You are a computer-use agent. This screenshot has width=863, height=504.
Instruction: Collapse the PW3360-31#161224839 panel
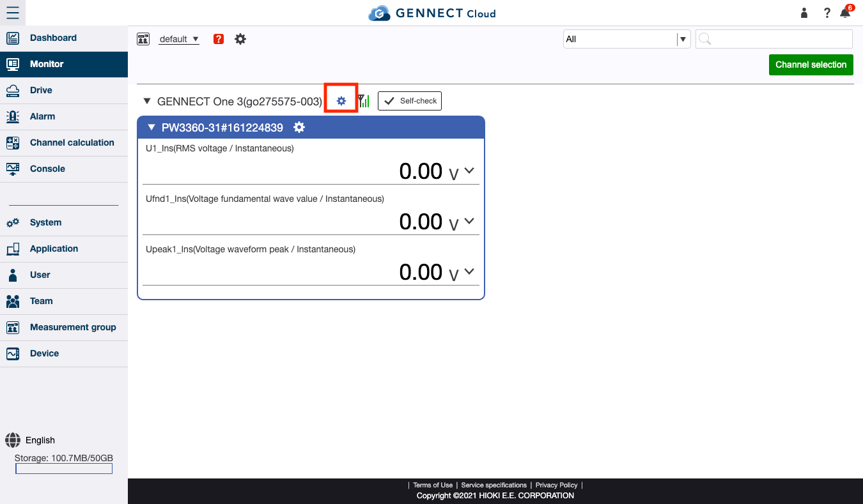(152, 127)
